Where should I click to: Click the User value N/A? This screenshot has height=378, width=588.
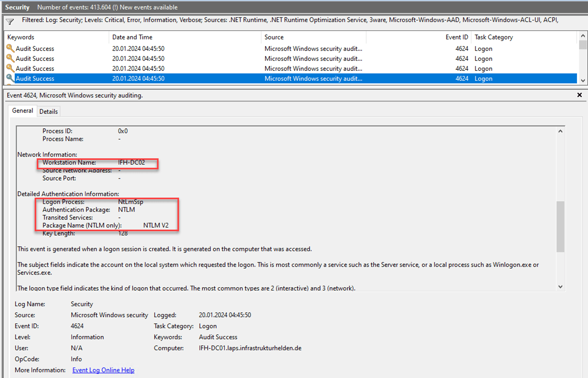[x=77, y=348]
